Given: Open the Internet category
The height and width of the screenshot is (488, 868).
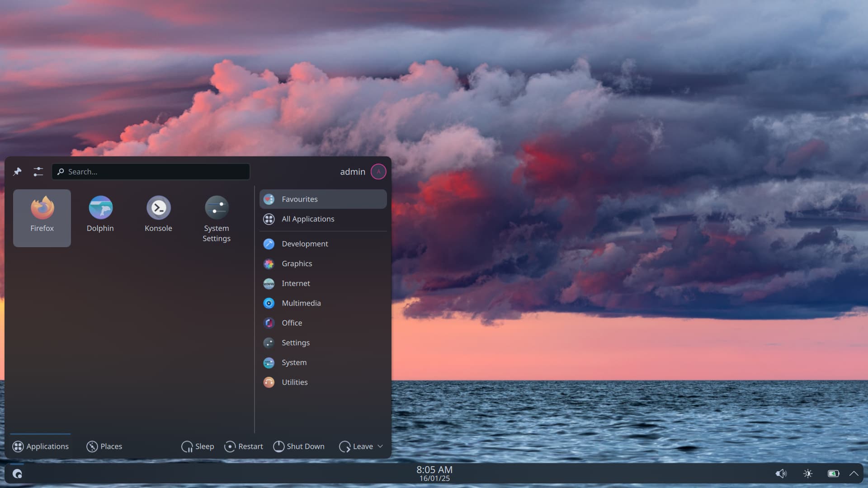Looking at the screenshot, I should point(323,284).
